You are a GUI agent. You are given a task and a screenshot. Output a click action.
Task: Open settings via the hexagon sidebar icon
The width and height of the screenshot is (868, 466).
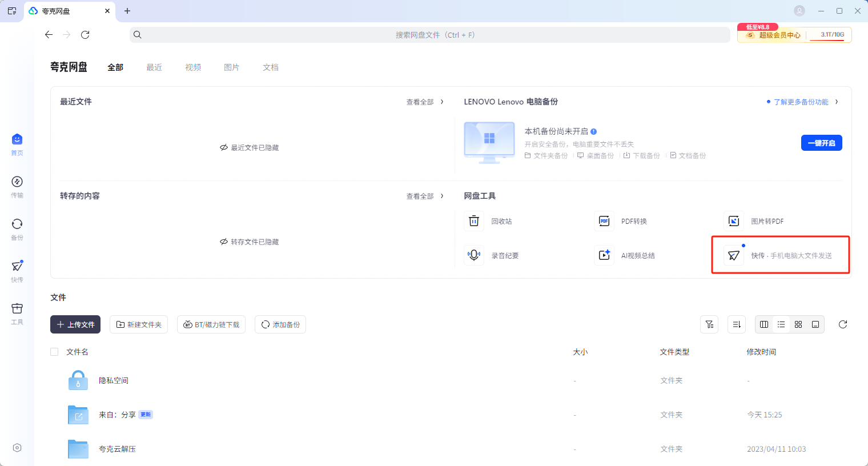tap(17, 448)
